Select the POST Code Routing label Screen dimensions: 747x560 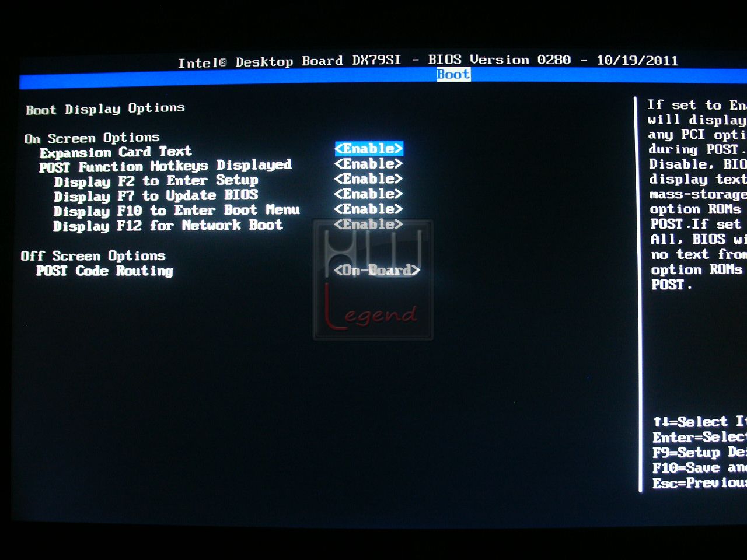(104, 271)
